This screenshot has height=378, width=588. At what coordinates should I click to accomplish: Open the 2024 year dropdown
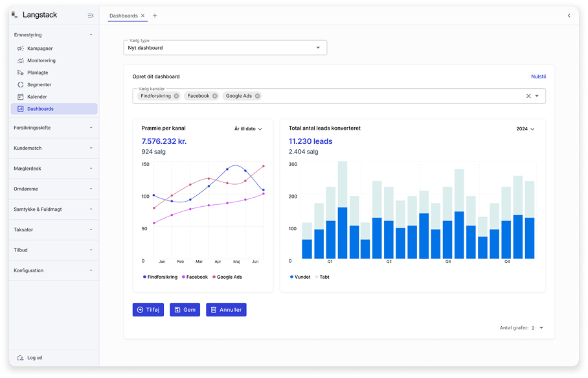coord(525,129)
